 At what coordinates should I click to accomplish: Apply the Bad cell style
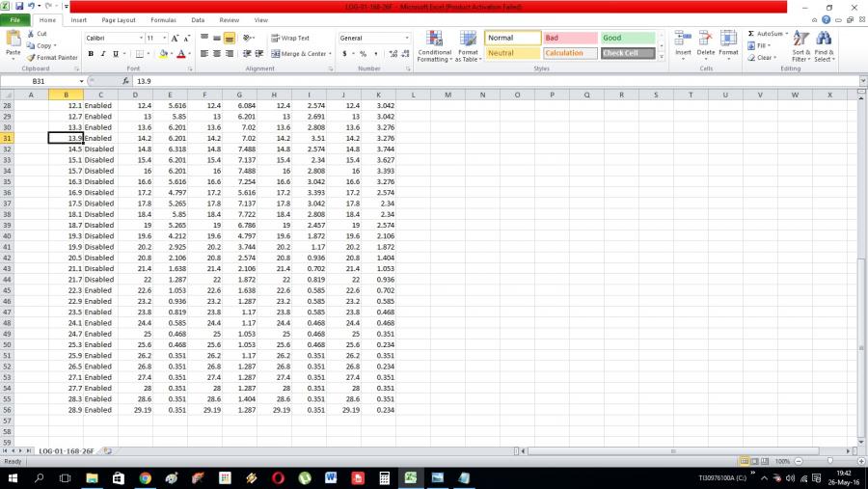click(570, 39)
